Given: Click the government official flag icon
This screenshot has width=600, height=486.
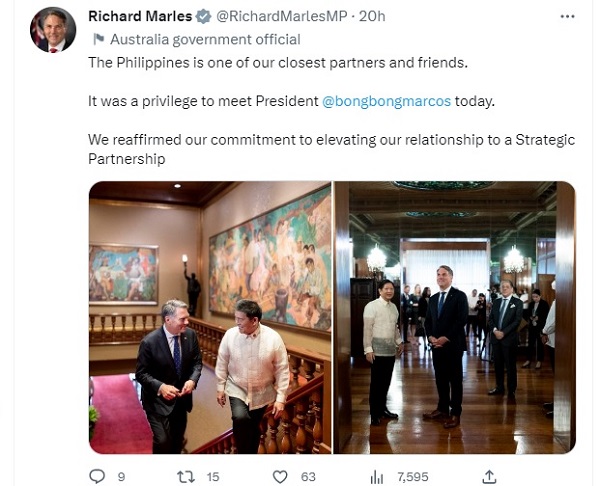Looking at the screenshot, I should (98, 40).
